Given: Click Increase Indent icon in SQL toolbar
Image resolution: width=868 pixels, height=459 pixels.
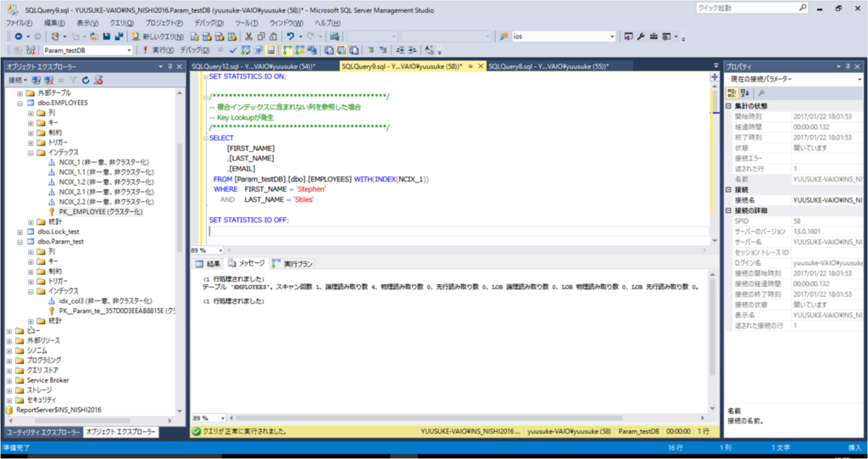Looking at the screenshot, I should coord(413,50).
